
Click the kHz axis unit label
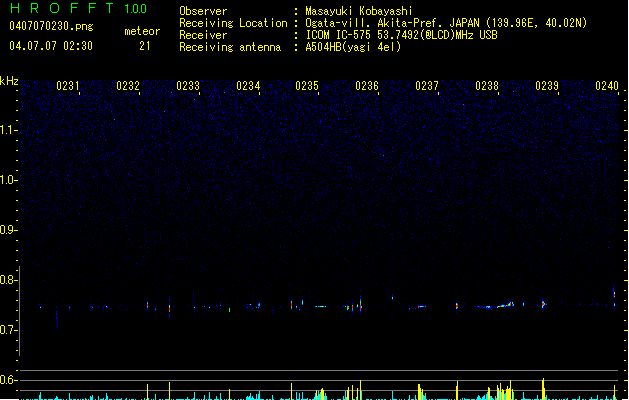pyautogui.click(x=9, y=81)
